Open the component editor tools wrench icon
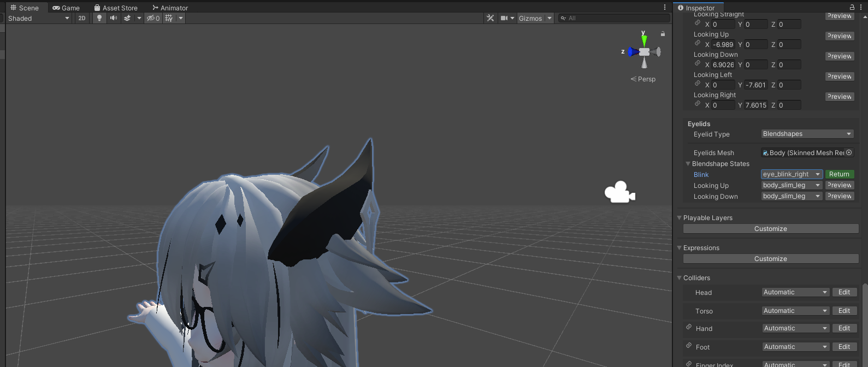 [x=490, y=18]
